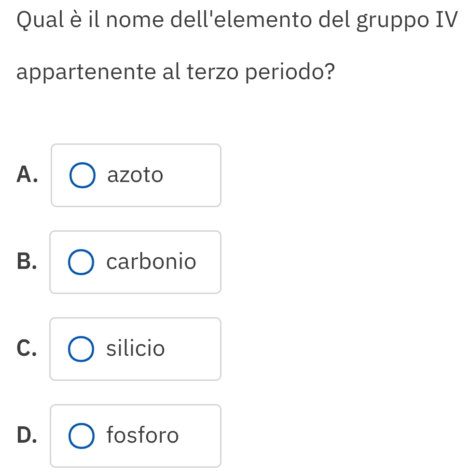The height and width of the screenshot is (476, 470).
Task: Choose the silicio radio button
Action: 81,349
